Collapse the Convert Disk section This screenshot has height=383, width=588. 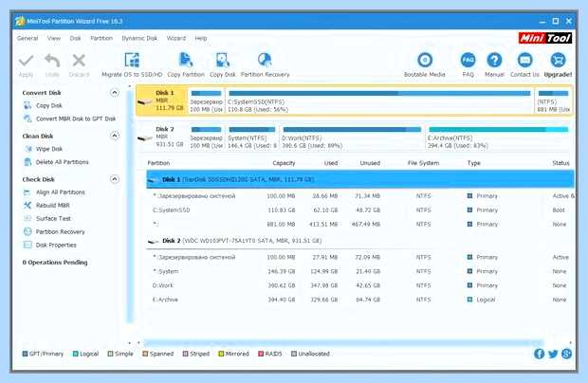[x=115, y=93]
